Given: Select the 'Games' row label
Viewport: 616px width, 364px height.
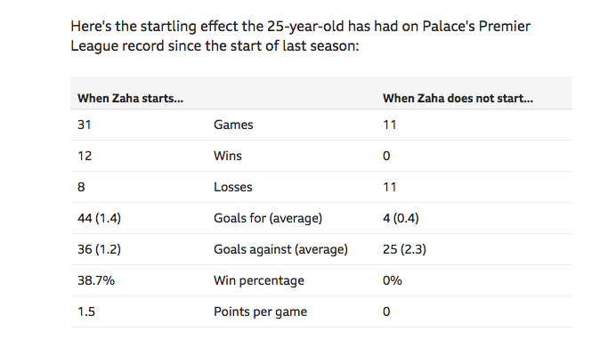Looking at the screenshot, I should pyautogui.click(x=233, y=125).
